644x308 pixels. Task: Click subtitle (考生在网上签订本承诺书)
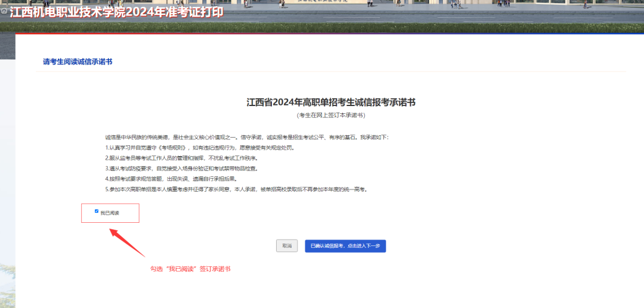[x=331, y=115]
